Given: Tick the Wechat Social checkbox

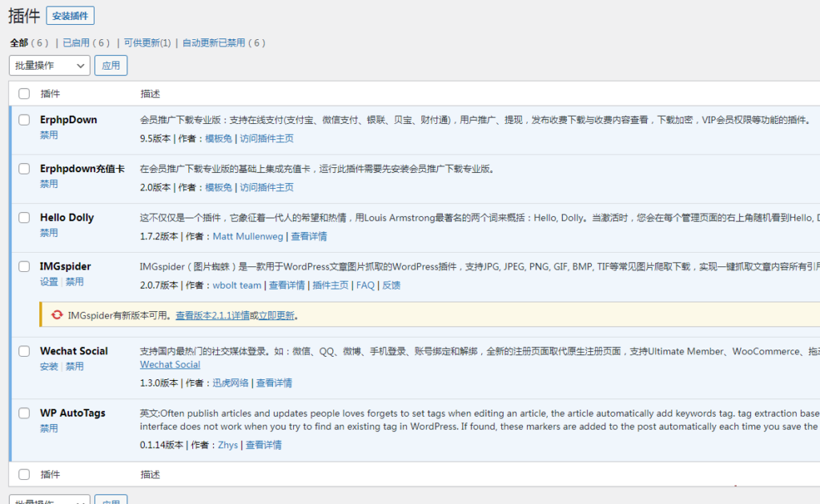Looking at the screenshot, I should click(x=24, y=351).
